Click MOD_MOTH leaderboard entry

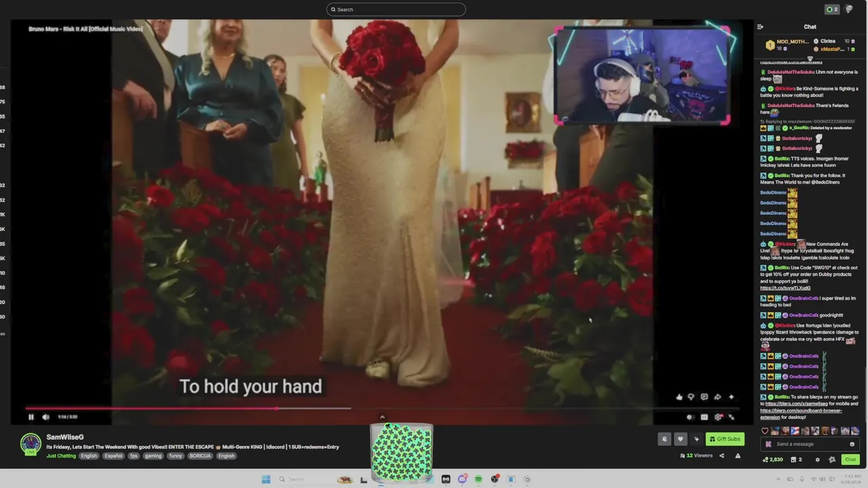787,45
